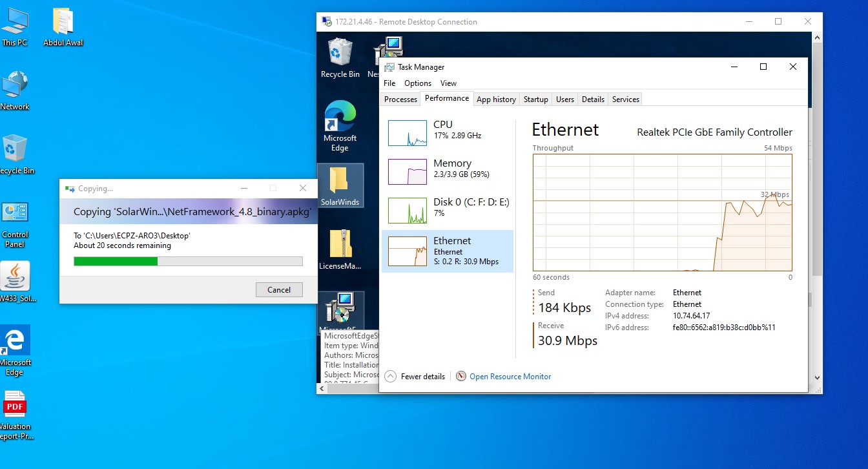
Task: Switch to the Processes tab
Action: pyautogui.click(x=400, y=99)
